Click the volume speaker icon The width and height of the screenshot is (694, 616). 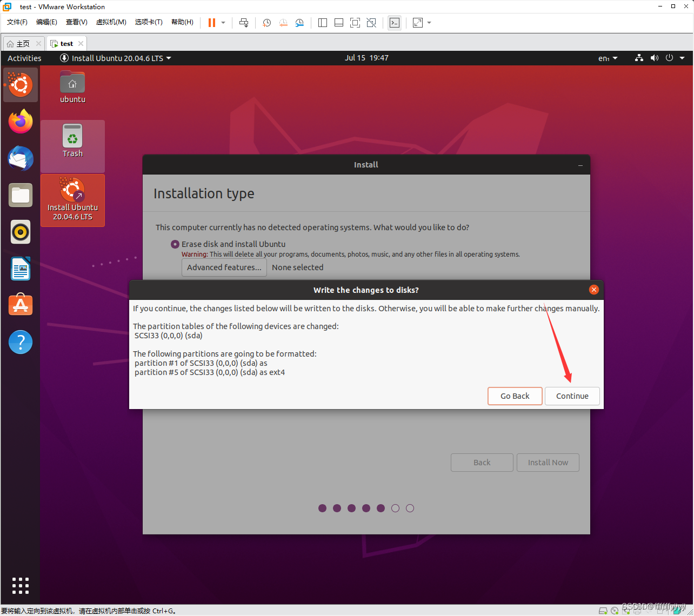click(655, 58)
